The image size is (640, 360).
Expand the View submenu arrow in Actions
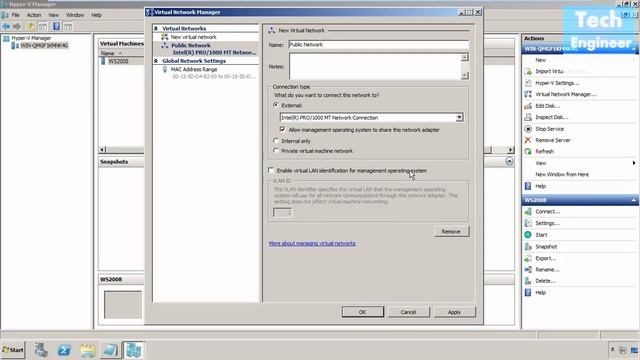(633, 163)
